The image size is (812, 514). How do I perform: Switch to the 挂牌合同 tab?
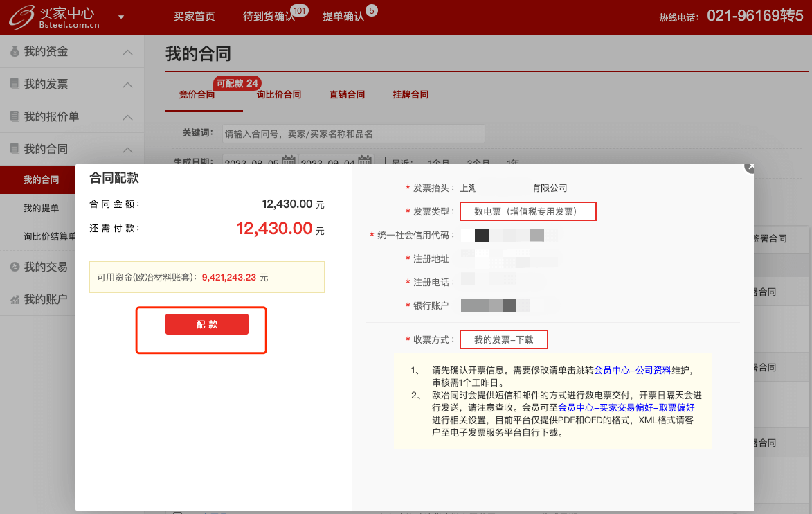[x=410, y=95]
